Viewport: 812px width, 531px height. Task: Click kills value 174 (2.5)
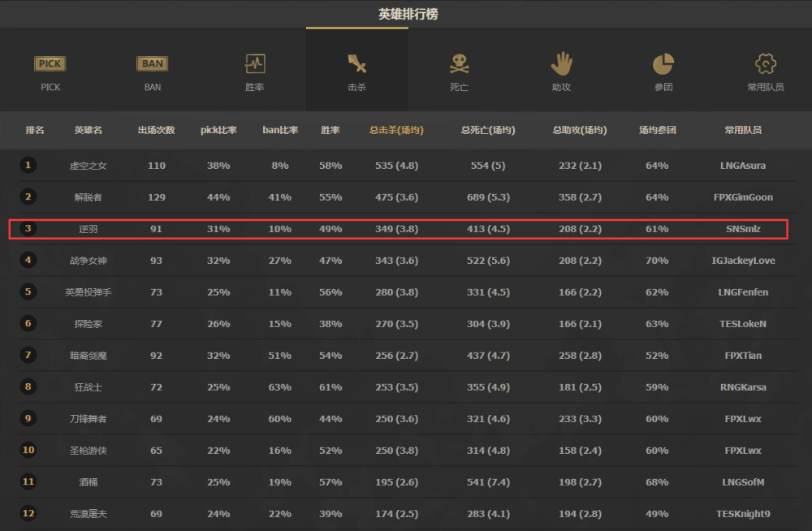(396, 513)
